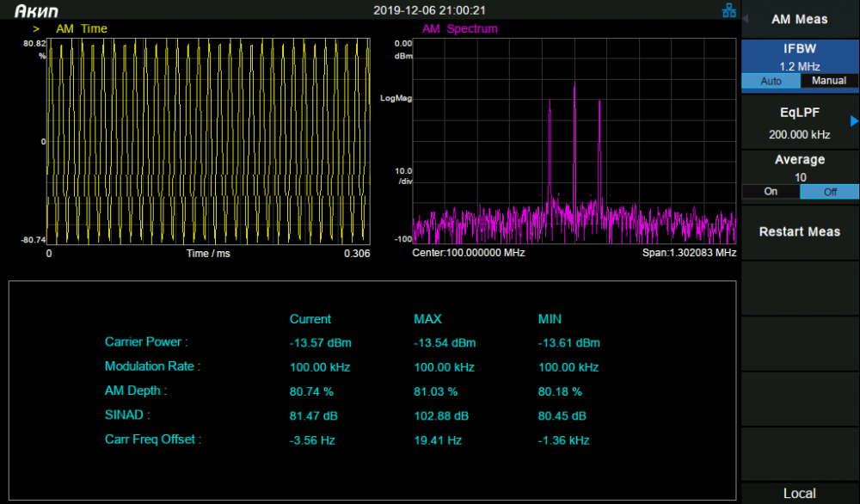
Task: Expand the EqLPF submenu arrow
Action: coord(854,121)
